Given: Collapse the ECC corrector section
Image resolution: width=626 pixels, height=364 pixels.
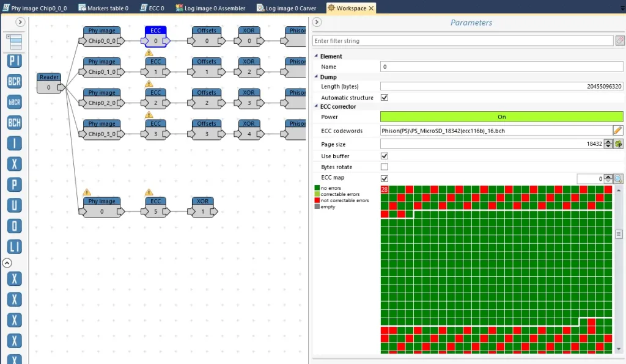Looking at the screenshot, I should pos(316,106).
